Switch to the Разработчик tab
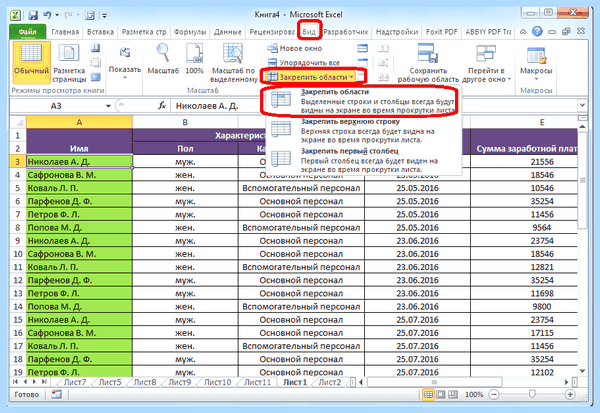The height and width of the screenshot is (413, 600). click(346, 32)
